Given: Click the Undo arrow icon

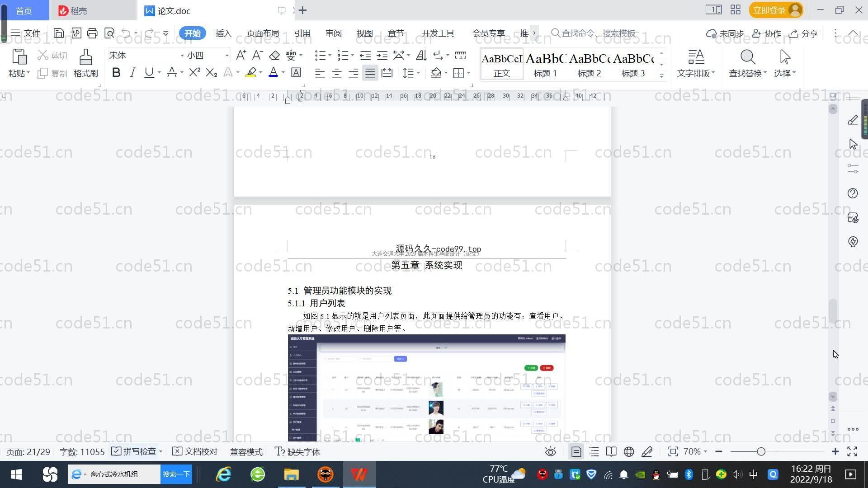Looking at the screenshot, I should pos(126,33).
